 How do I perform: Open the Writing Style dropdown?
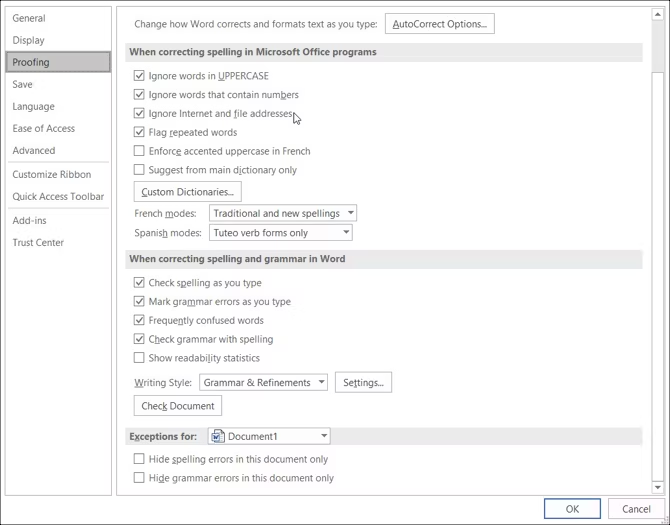point(263,382)
